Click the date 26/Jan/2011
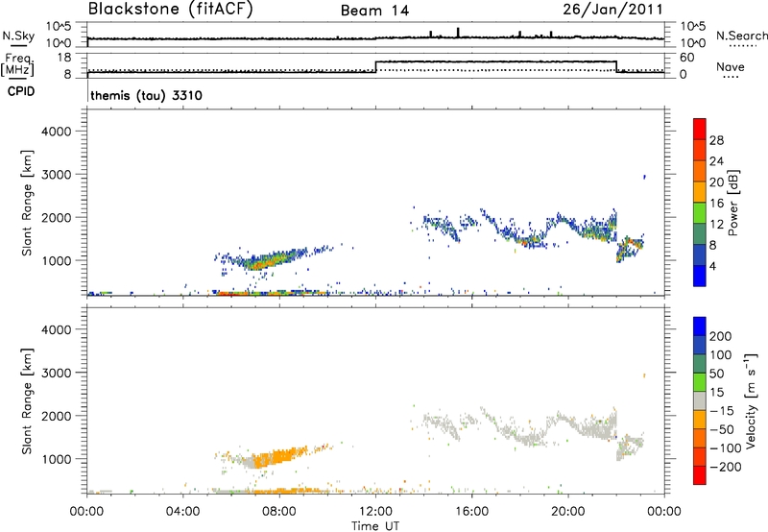Image resolution: width=768 pixels, height=532 pixels. [612, 10]
